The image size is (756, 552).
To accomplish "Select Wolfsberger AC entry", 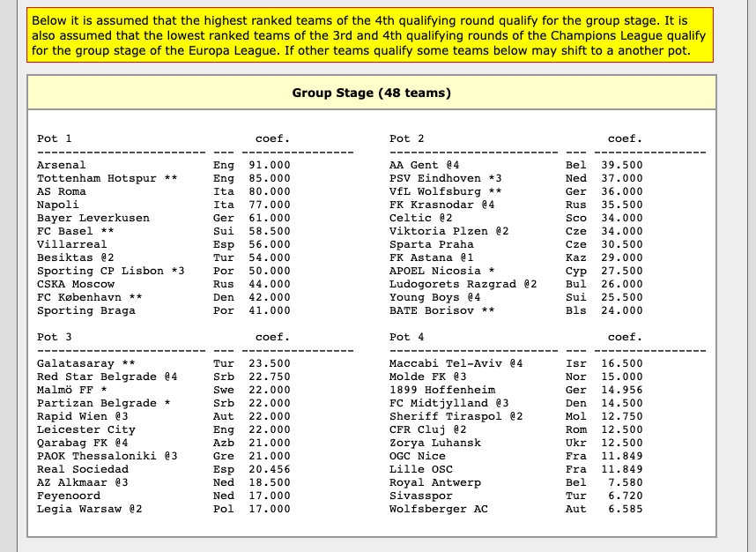I will (439, 509).
